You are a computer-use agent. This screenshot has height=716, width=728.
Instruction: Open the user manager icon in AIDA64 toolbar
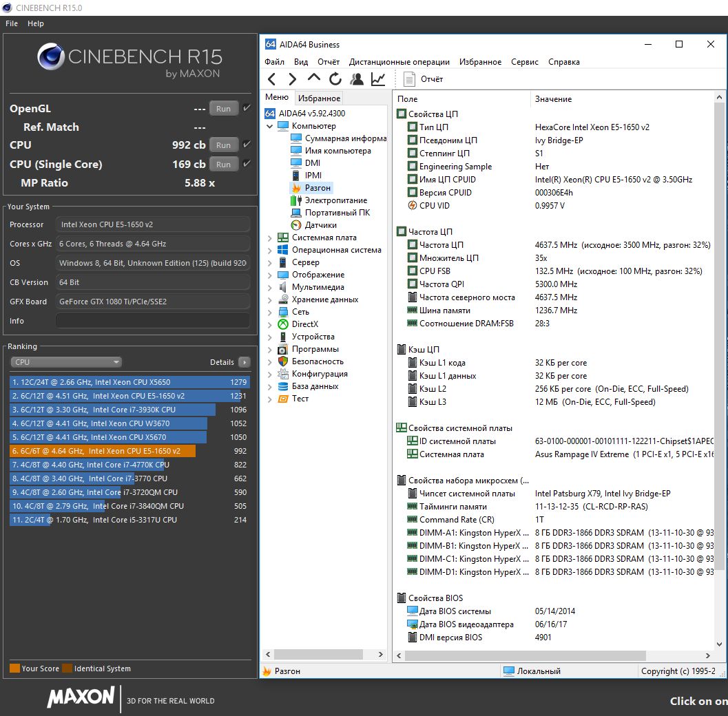coord(357,79)
